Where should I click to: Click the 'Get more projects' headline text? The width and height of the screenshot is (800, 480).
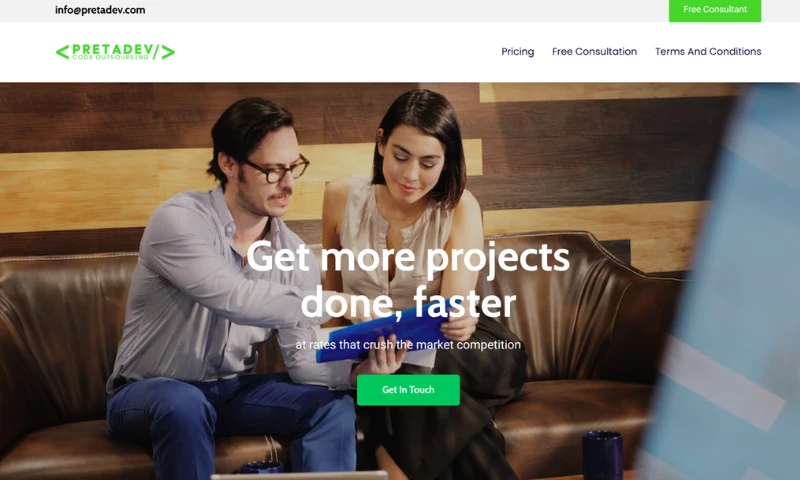pos(408,258)
